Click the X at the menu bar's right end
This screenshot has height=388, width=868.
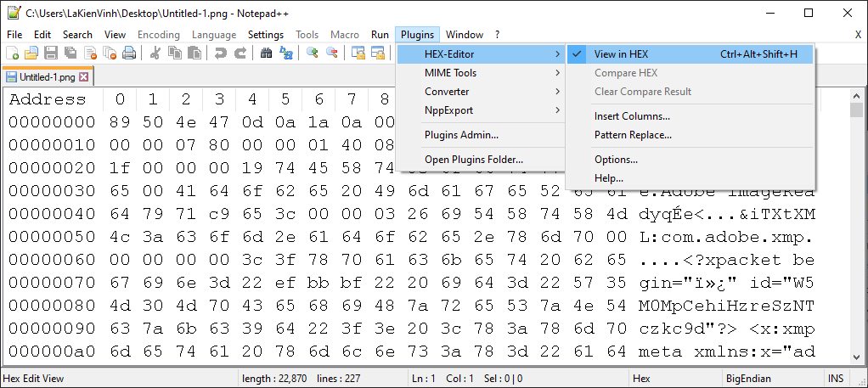point(858,34)
